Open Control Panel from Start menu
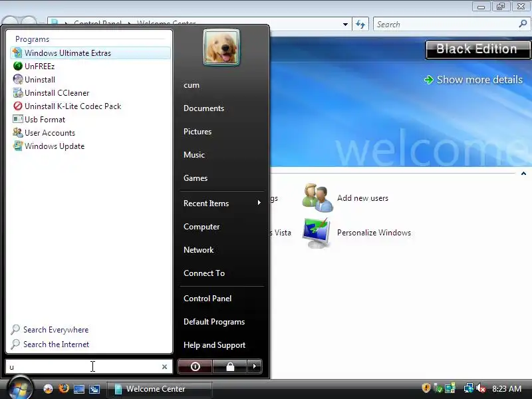Image resolution: width=532 pixels, height=399 pixels. click(207, 299)
